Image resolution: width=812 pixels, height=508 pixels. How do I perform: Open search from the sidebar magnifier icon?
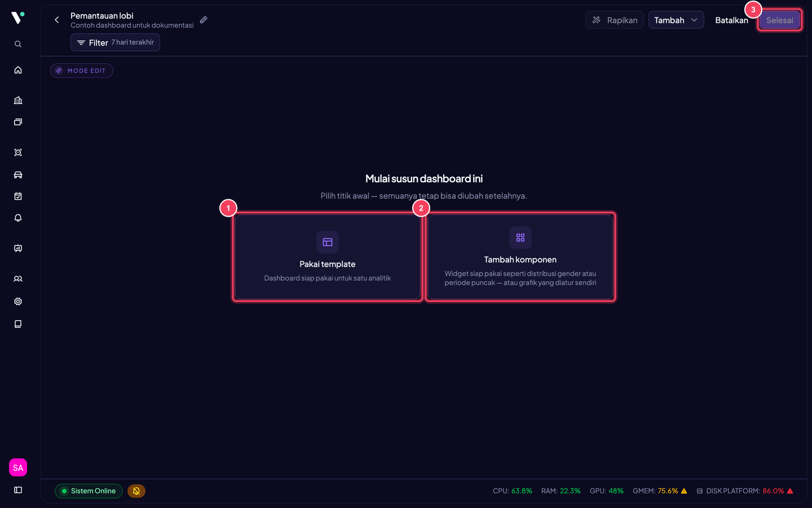point(18,44)
